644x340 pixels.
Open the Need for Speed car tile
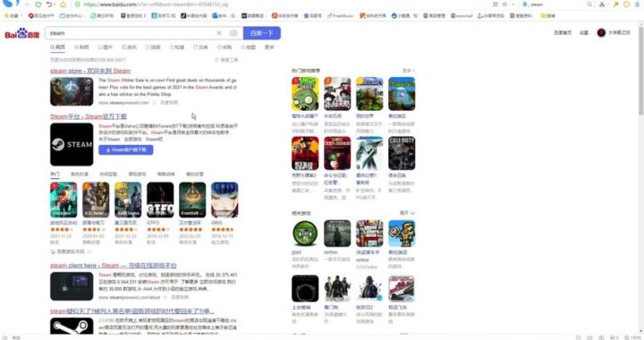(402, 289)
